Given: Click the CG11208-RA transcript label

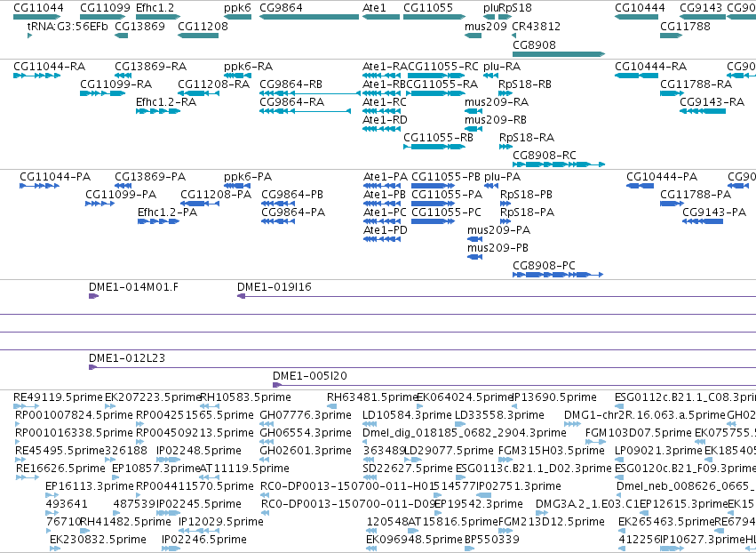Looking at the screenshot, I should pos(213,84).
